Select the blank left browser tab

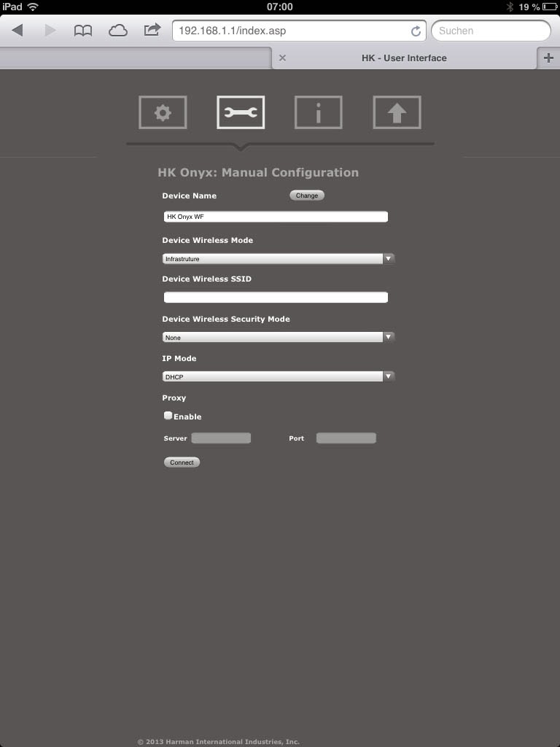coord(135,58)
